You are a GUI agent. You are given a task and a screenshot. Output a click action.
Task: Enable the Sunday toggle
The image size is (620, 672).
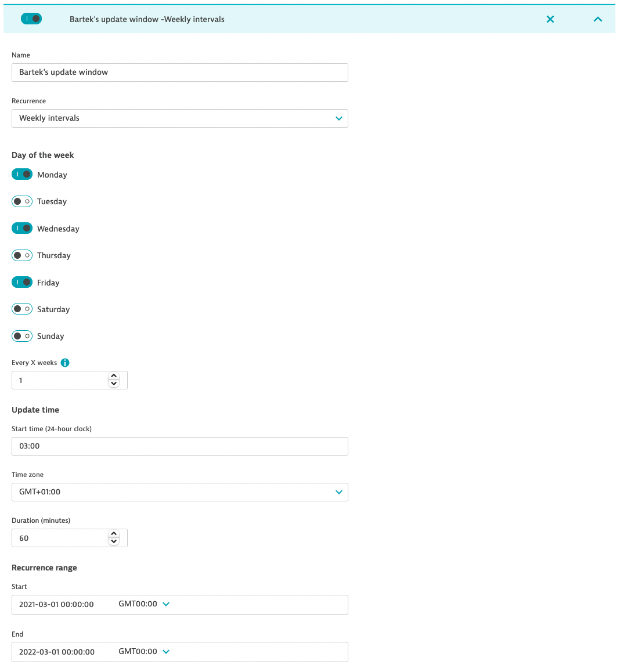[x=22, y=336]
